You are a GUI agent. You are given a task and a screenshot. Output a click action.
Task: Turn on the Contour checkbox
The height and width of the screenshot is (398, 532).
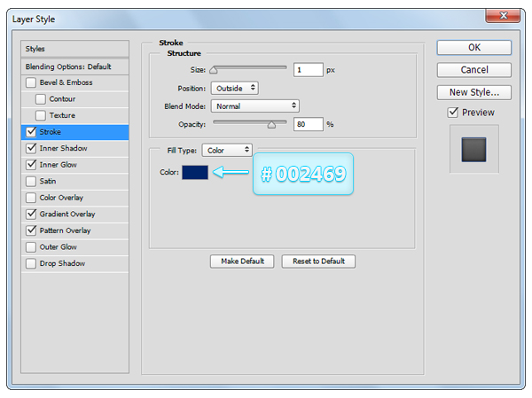41,99
